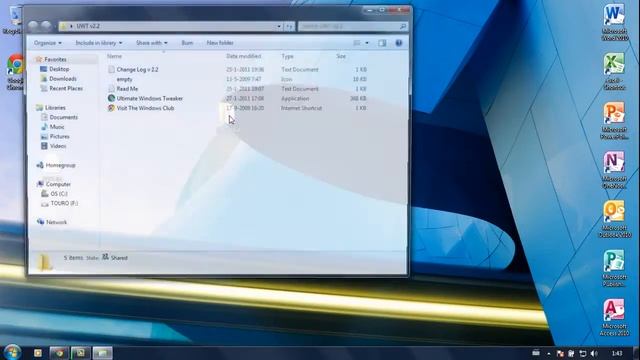Expand the address bar history dropdown

(279, 26)
